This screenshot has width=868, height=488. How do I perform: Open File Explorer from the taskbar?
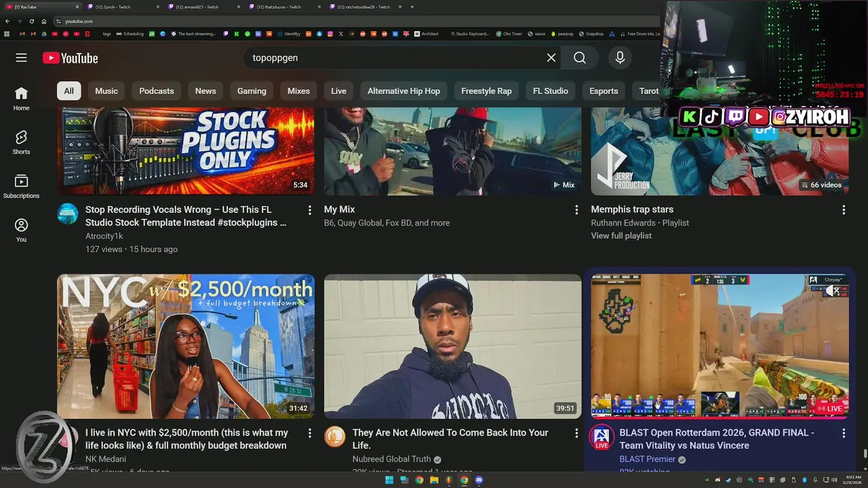pyautogui.click(x=434, y=480)
